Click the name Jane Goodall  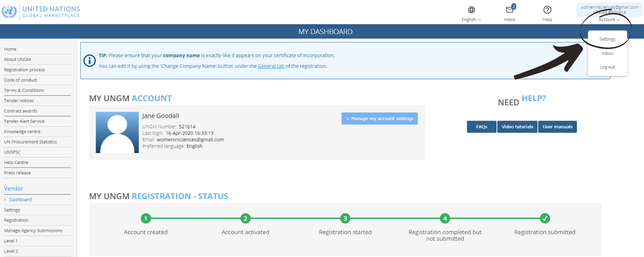tap(160, 116)
